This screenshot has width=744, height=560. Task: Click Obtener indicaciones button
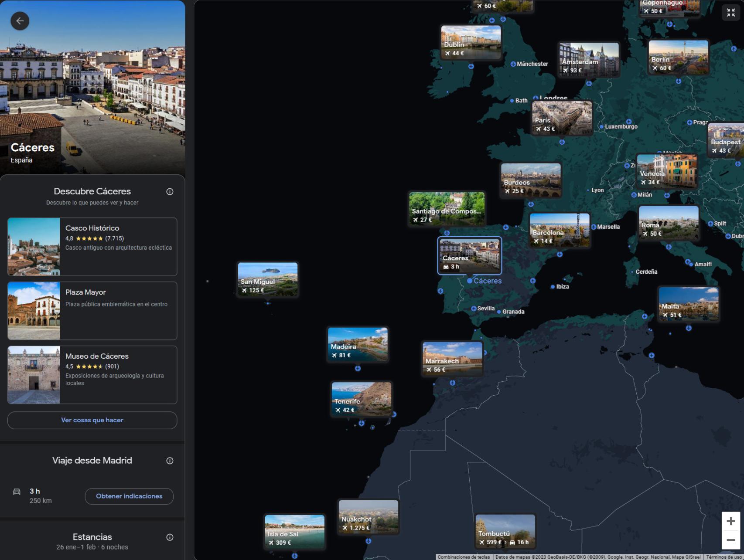(129, 496)
